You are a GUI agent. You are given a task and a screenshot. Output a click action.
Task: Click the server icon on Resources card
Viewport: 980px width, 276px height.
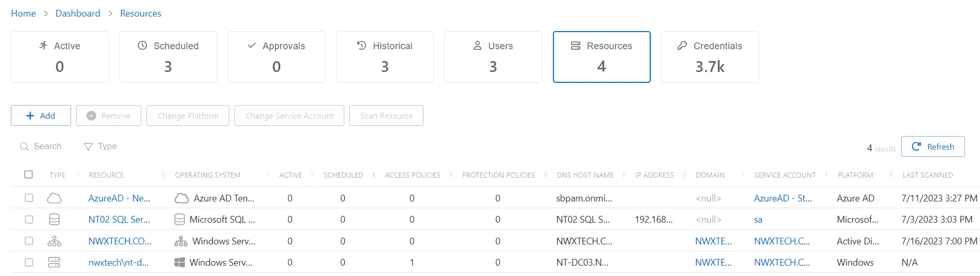(x=576, y=46)
